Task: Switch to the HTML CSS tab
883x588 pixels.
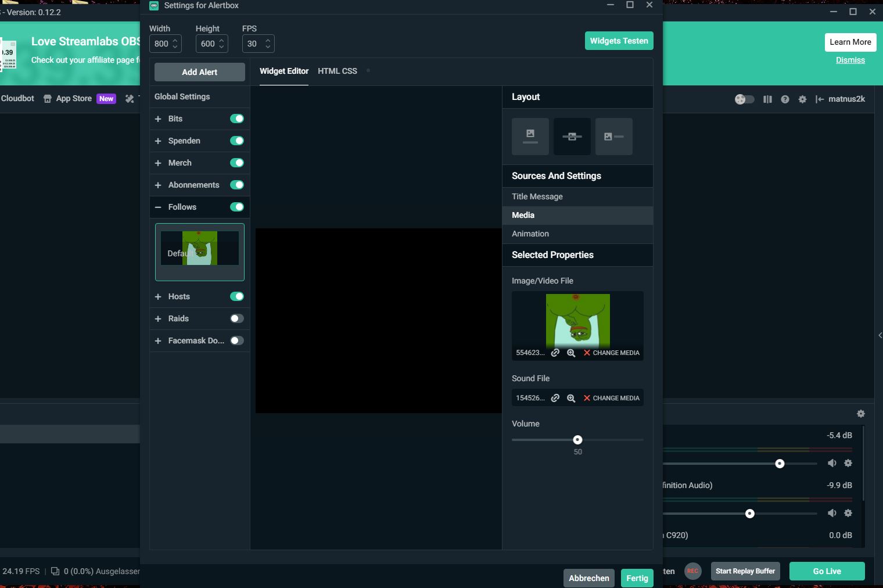Action: [x=337, y=71]
